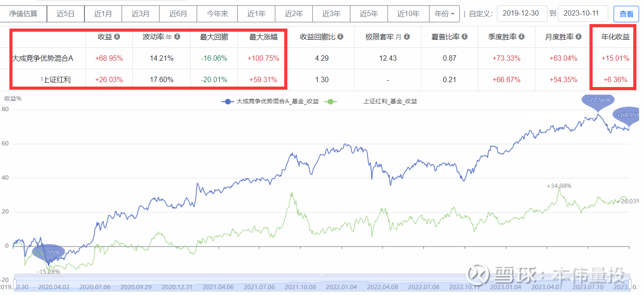644x295 pixels.
Task: Toggle the 大成竞争优势混合A series legend
Action: (270, 101)
